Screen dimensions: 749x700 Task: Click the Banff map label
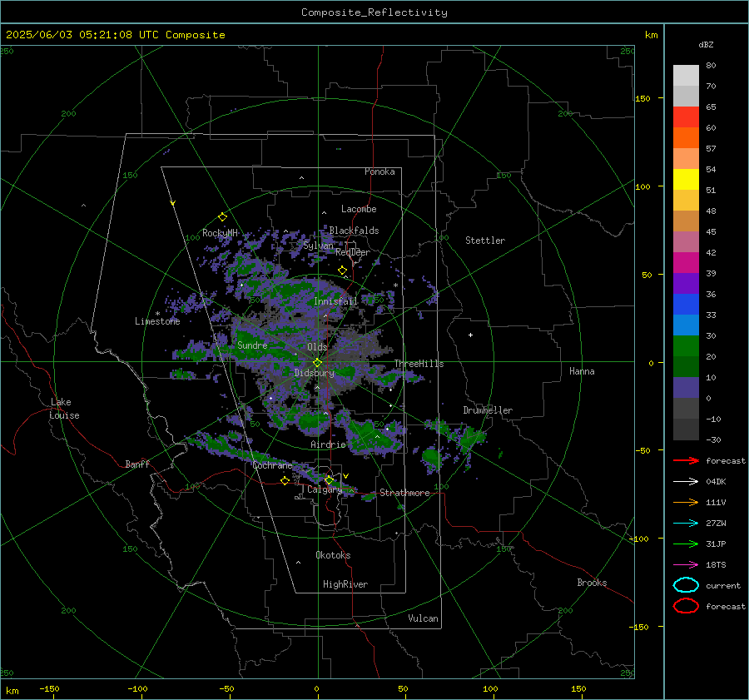tap(137, 464)
